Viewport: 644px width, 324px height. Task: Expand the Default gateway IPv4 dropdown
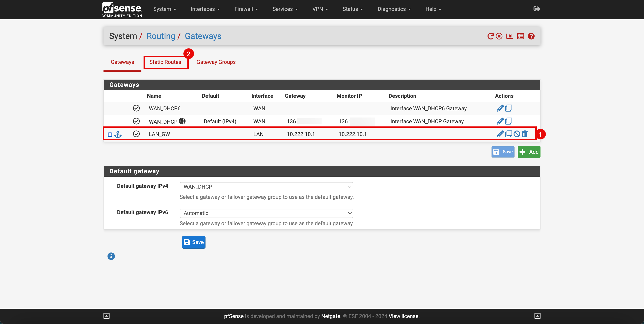tap(266, 186)
